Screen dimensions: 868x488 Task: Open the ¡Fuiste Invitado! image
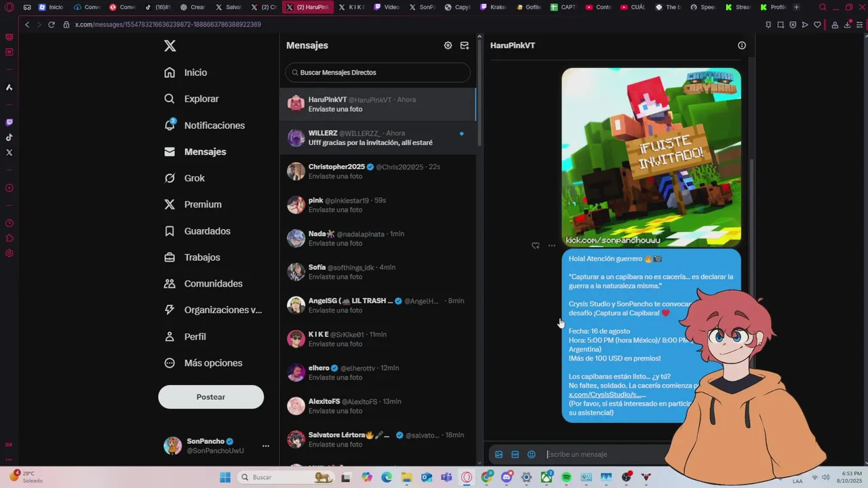(651, 157)
